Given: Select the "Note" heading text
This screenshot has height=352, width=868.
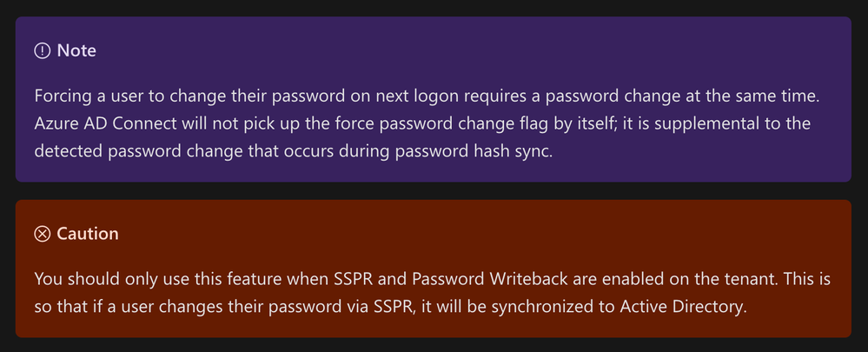Looking at the screenshot, I should click(76, 51).
